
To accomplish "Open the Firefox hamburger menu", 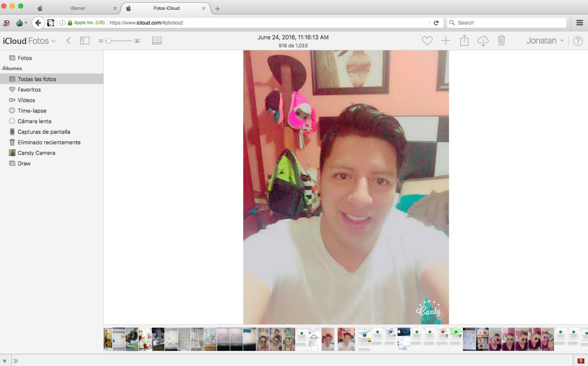I will (580, 23).
